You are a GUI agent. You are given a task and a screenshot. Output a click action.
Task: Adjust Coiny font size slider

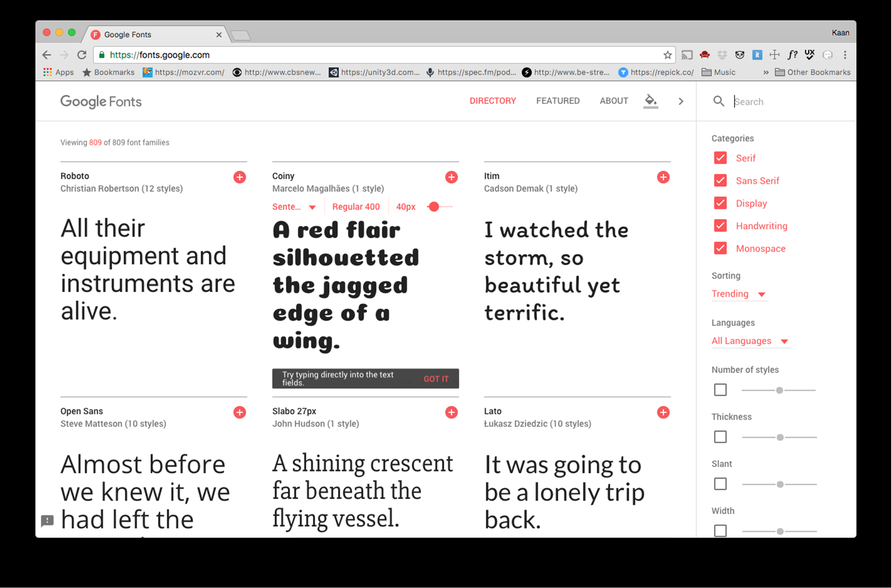pyautogui.click(x=434, y=207)
